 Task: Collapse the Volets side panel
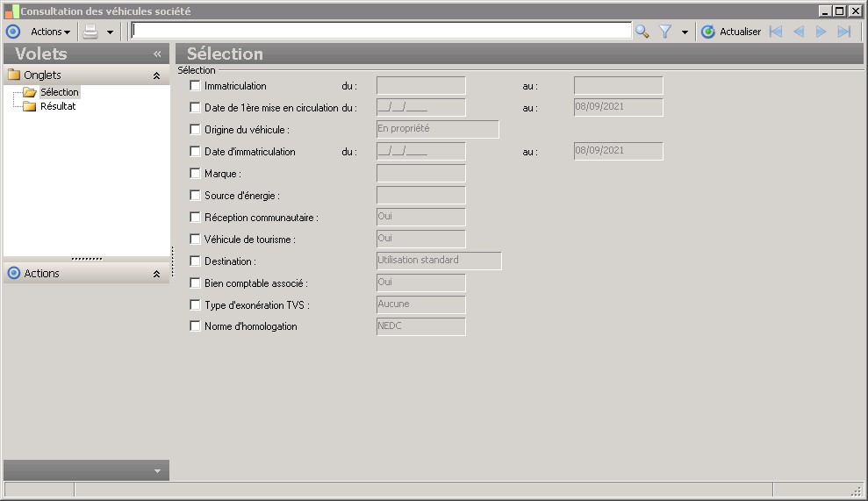pyautogui.click(x=157, y=54)
